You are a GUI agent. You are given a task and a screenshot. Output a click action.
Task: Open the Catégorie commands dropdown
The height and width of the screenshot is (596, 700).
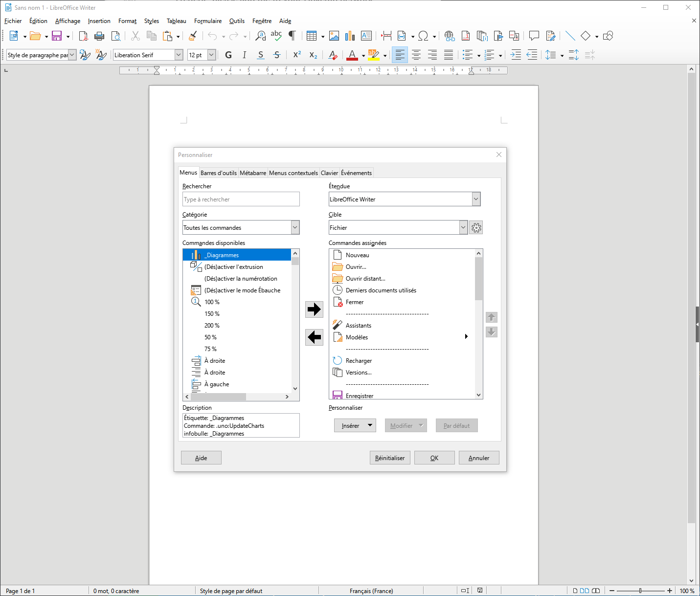294,227
